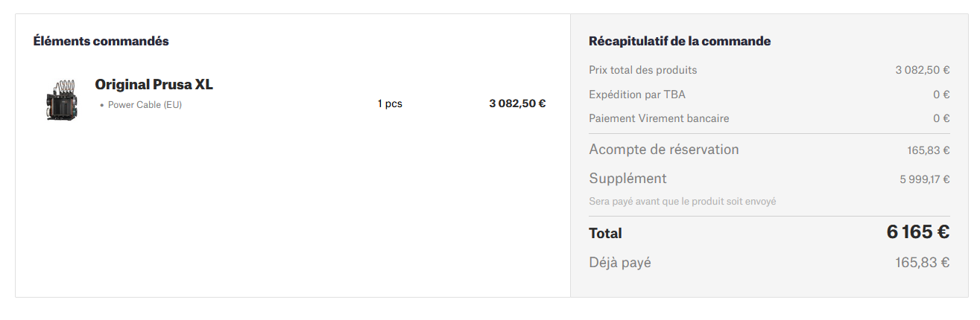Click the note Sera payé avant envoi
This screenshot has width=980, height=320.
682,202
